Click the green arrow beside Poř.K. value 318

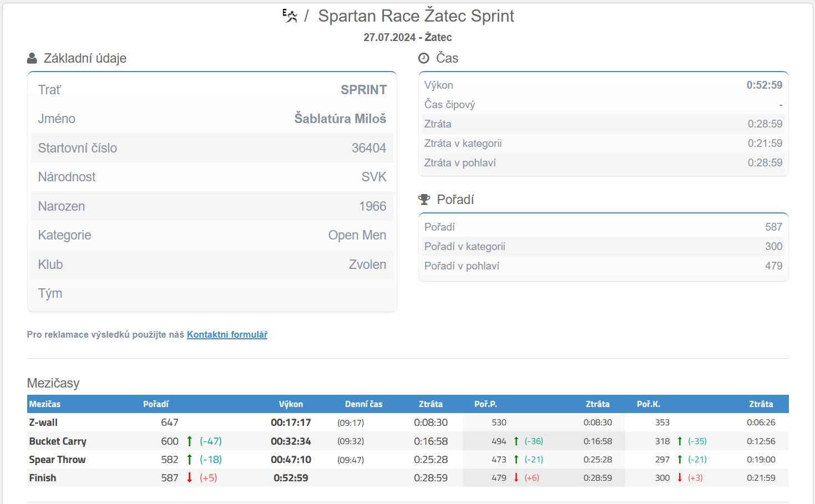680,441
